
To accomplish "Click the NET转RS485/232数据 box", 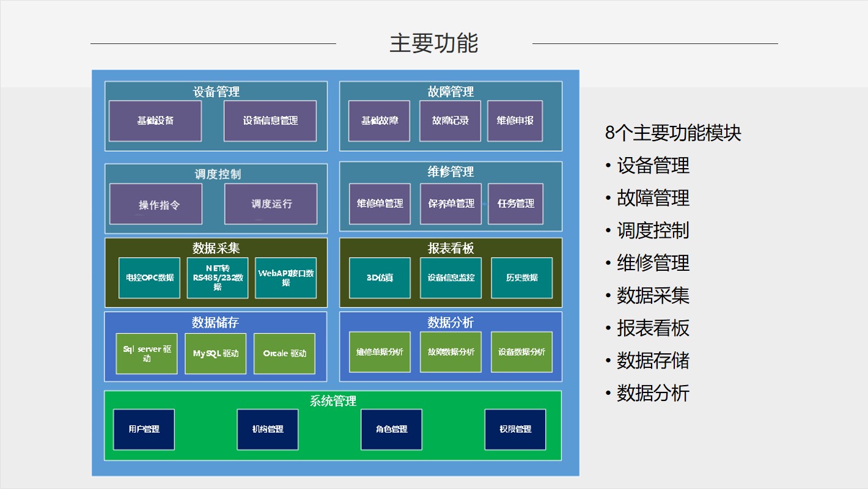I will click(218, 278).
